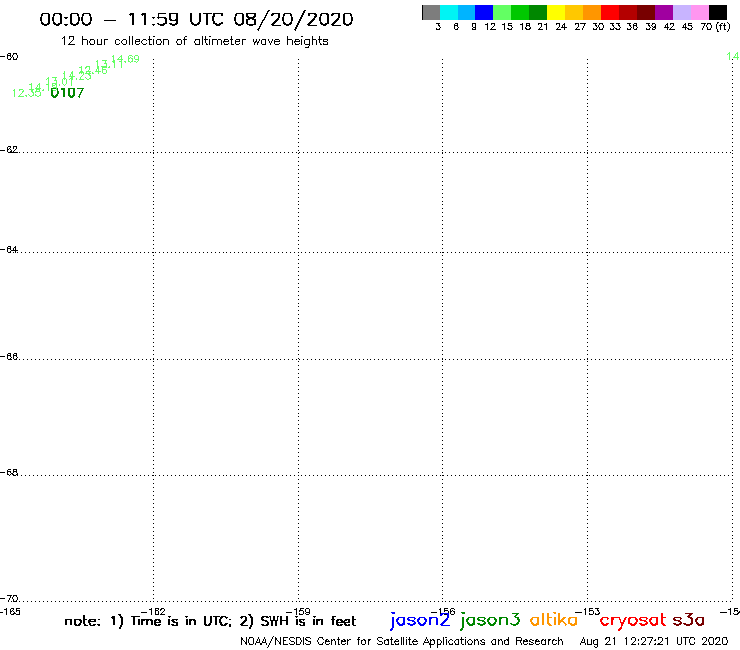Pick the dark red 33–36 ft swatch

[628, 12]
